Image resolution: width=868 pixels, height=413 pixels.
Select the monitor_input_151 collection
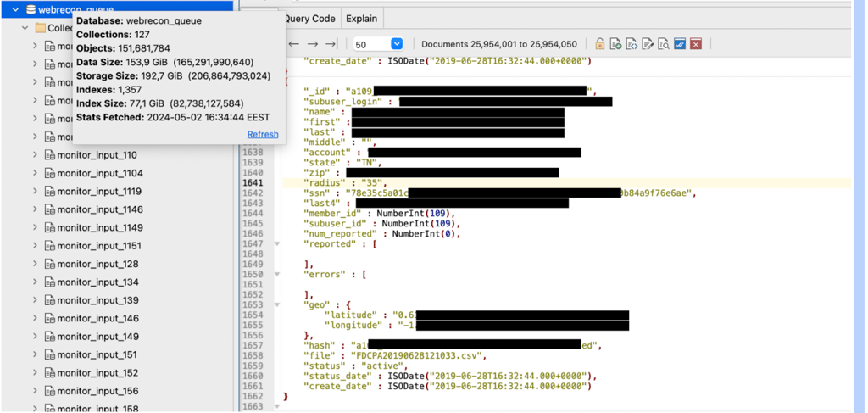97,354
